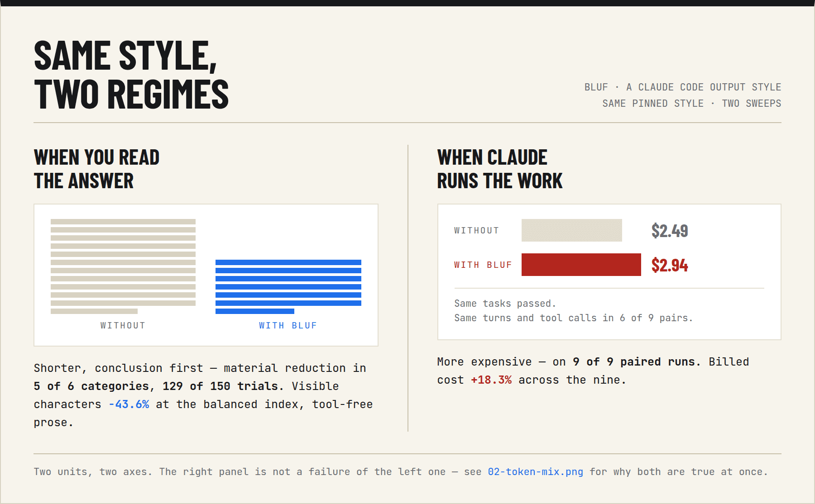Select the WITHOUT label under the grey lines
815x504 pixels.
pos(123,325)
